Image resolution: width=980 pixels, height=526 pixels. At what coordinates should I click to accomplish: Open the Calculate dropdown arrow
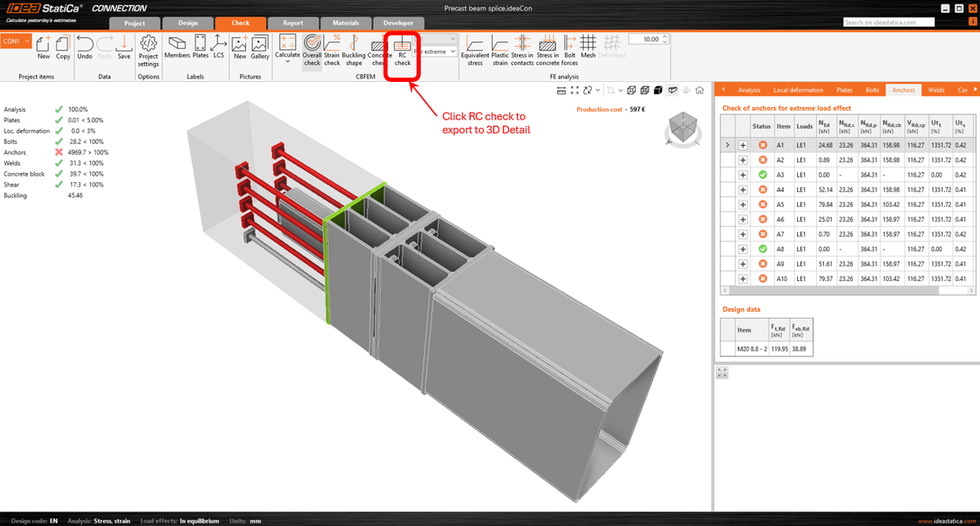[x=288, y=62]
